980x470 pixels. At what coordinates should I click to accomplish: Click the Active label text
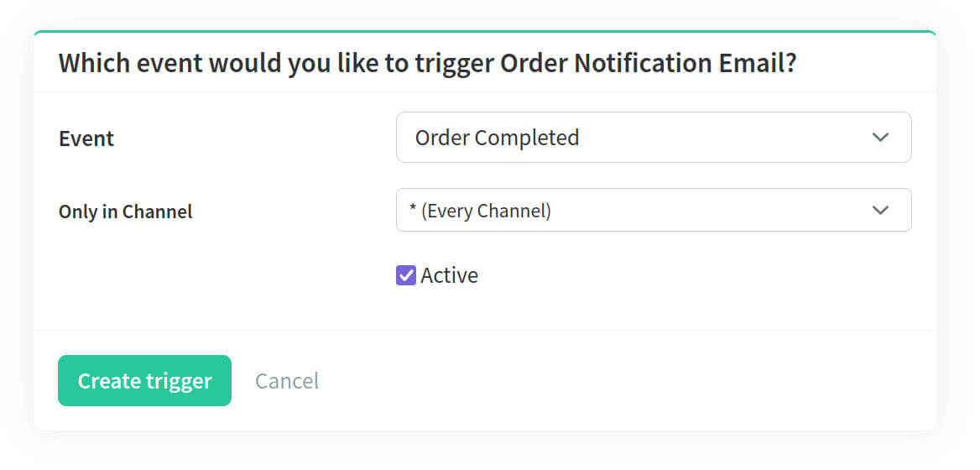pos(449,275)
